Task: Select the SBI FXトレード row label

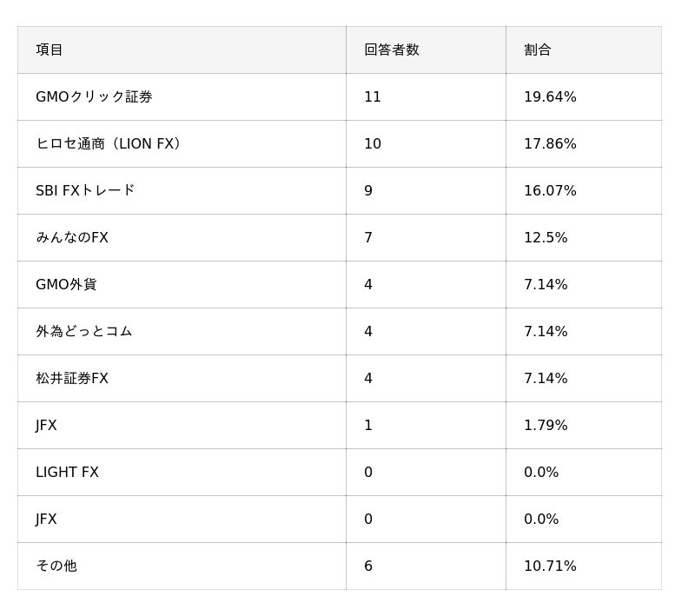Action: coord(85,190)
